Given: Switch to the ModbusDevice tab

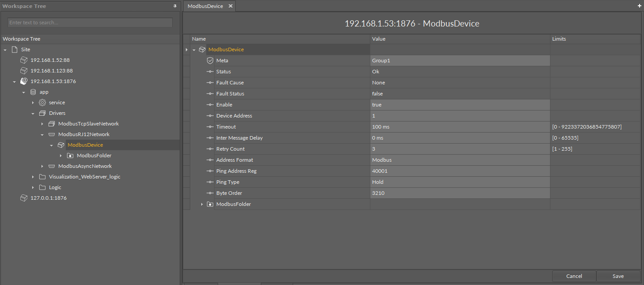Looking at the screenshot, I should (205, 6).
